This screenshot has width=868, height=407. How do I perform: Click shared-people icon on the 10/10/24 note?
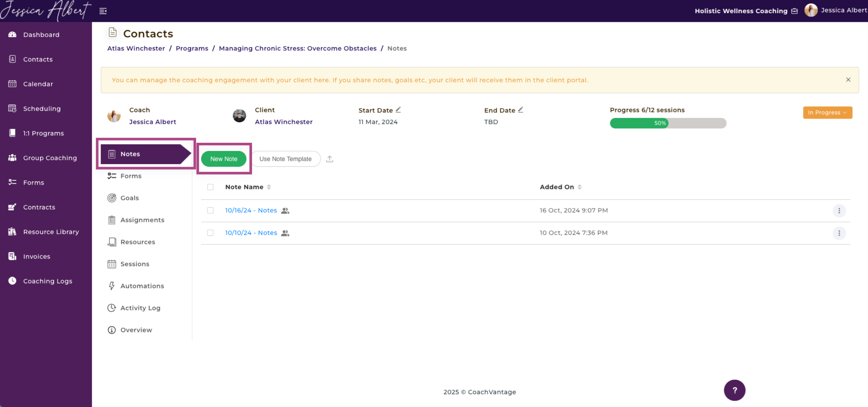click(285, 233)
